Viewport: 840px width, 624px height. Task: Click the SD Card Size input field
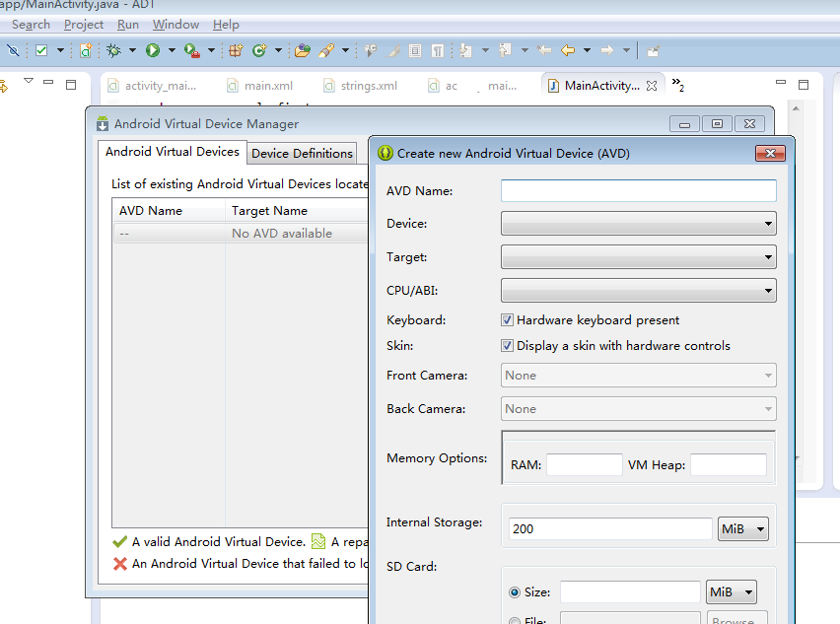(x=631, y=591)
